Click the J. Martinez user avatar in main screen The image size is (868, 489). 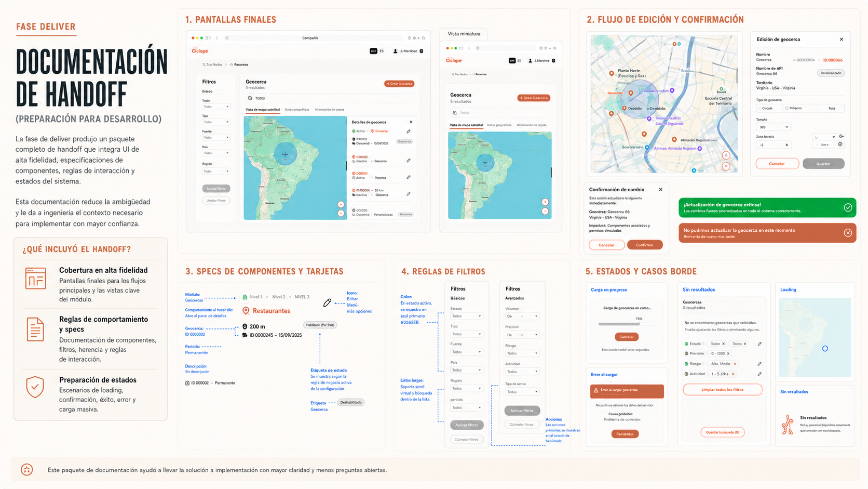click(396, 51)
